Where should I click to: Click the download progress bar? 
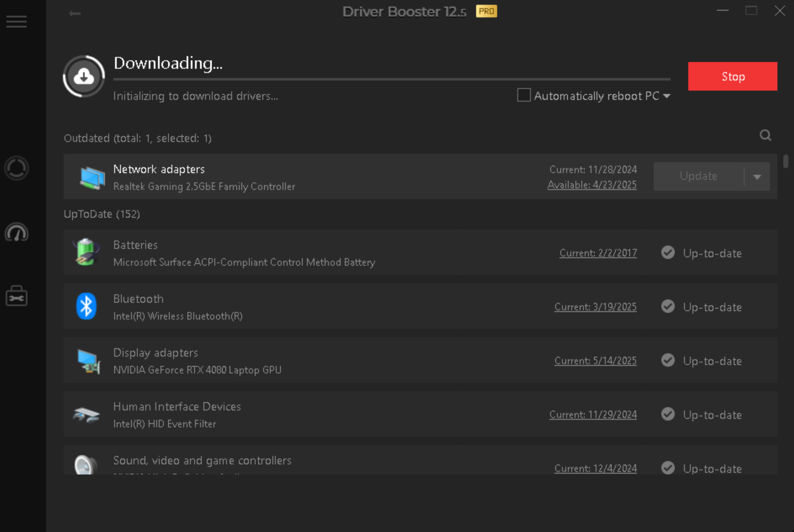[x=392, y=79]
